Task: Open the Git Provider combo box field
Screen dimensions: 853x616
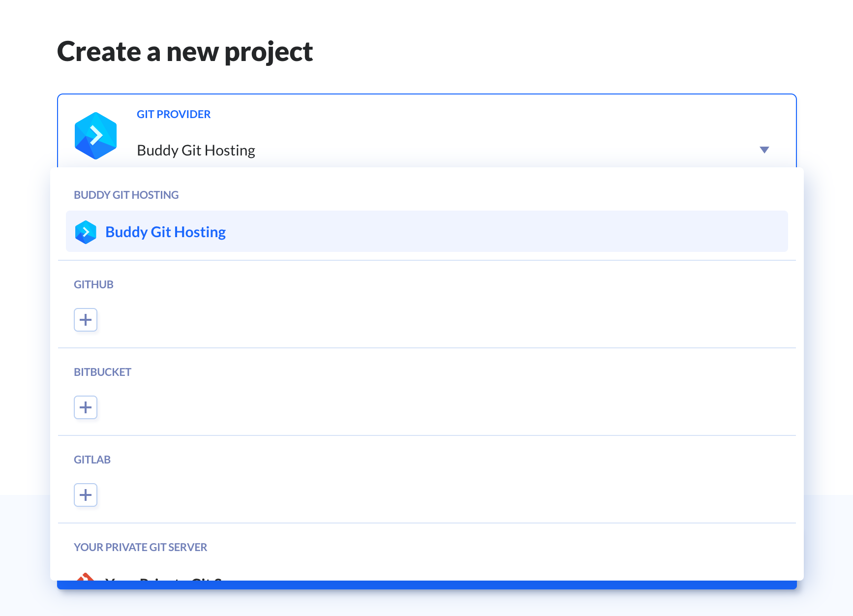Action: point(426,131)
